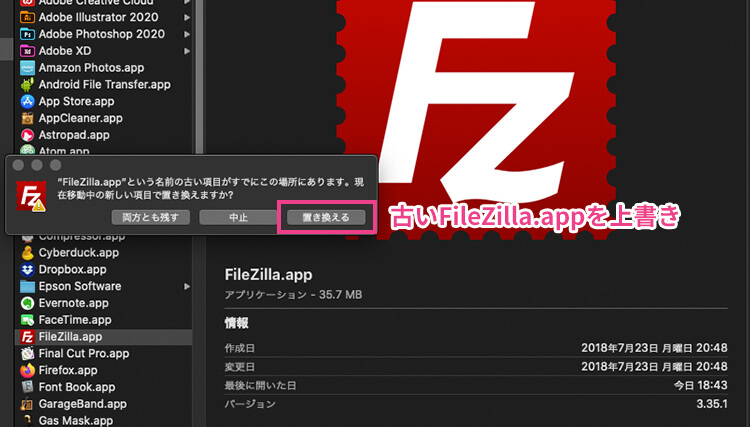Click the 中止 (Stop) button
The image size is (750, 427).
click(x=236, y=217)
